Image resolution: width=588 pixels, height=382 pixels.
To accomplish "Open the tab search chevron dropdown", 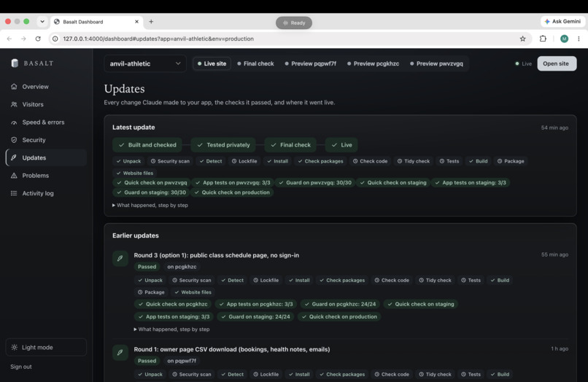I will point(42,22).
